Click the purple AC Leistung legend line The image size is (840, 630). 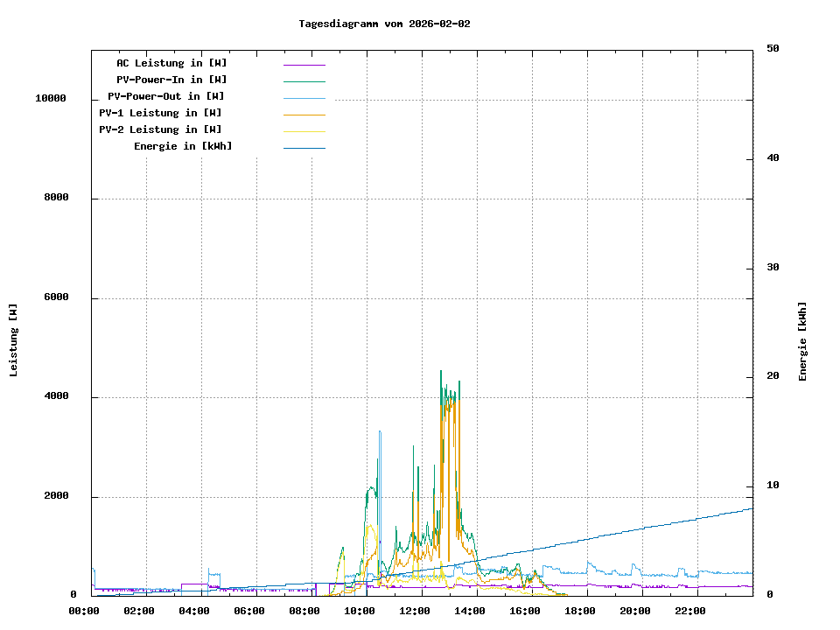(x=304, y=65)
